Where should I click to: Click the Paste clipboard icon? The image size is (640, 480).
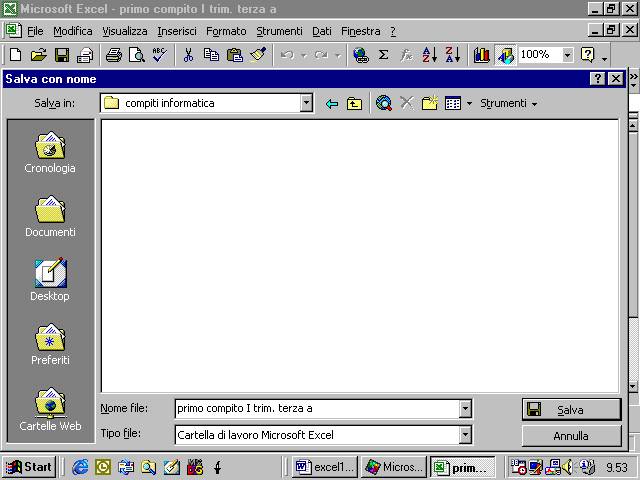pyautogui.click(x=235, y=55)
